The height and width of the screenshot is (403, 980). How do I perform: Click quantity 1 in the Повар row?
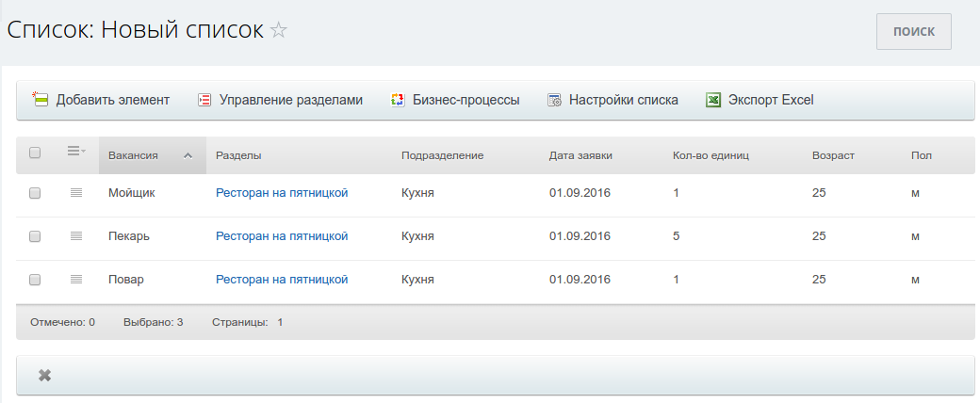coord(677,280)
